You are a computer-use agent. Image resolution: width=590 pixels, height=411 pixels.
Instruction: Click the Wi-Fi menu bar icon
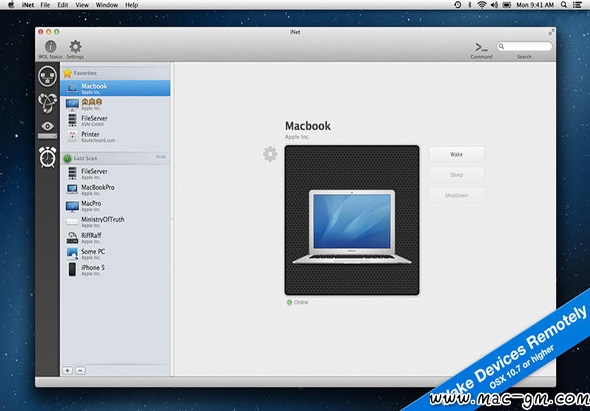[x=482, y=5]
